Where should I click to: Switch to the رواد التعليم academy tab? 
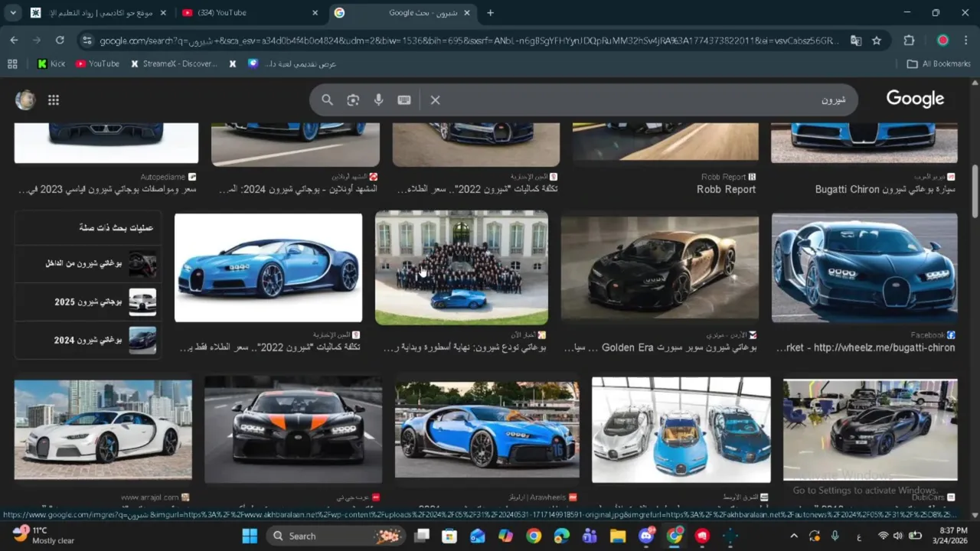tap(99, 12)
